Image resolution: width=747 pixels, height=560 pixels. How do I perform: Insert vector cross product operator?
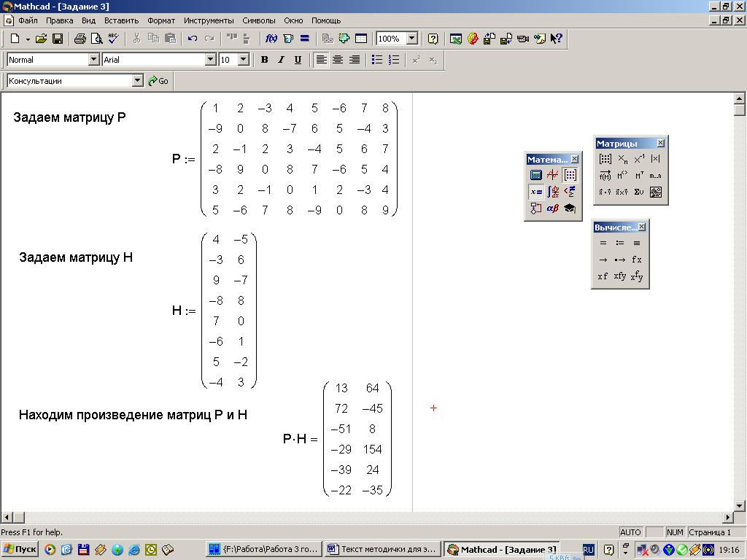pyautogui.click(x=622, y=192)
